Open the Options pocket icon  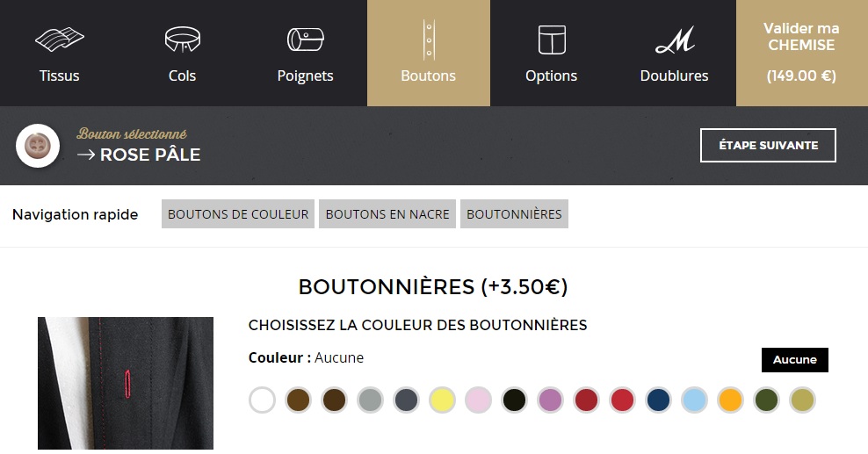552,40
